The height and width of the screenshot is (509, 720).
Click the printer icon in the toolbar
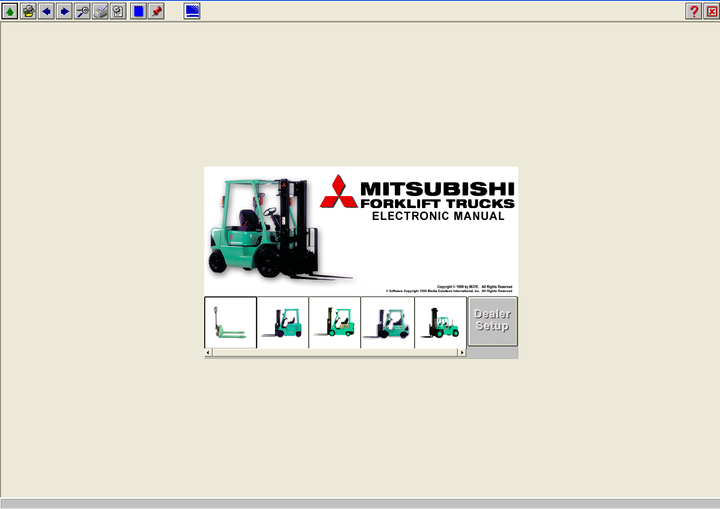point(100,11)
